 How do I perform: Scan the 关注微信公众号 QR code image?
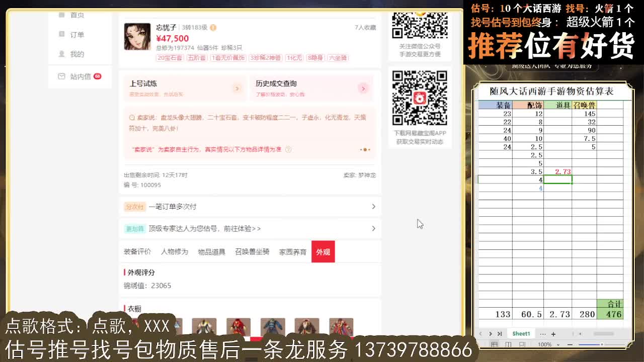click(420, 25)
